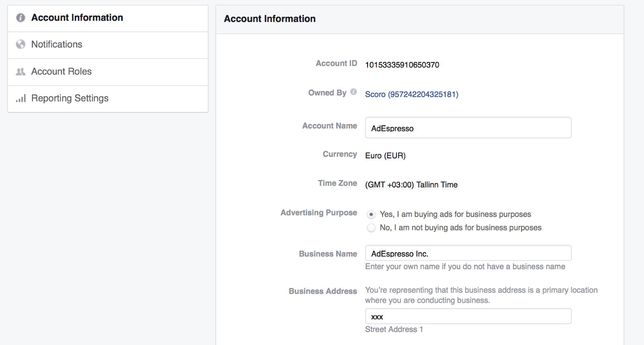Click the info icon beside Owned By
The height and width of the screenshot is (345, 644).
353,92
